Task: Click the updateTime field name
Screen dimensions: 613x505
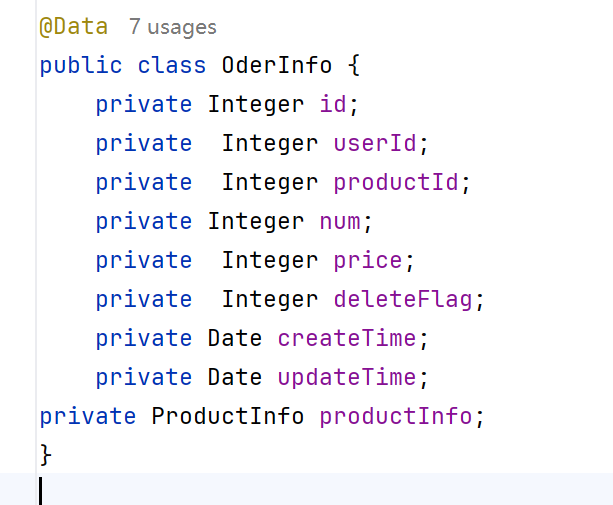Action: click(347, 377)
